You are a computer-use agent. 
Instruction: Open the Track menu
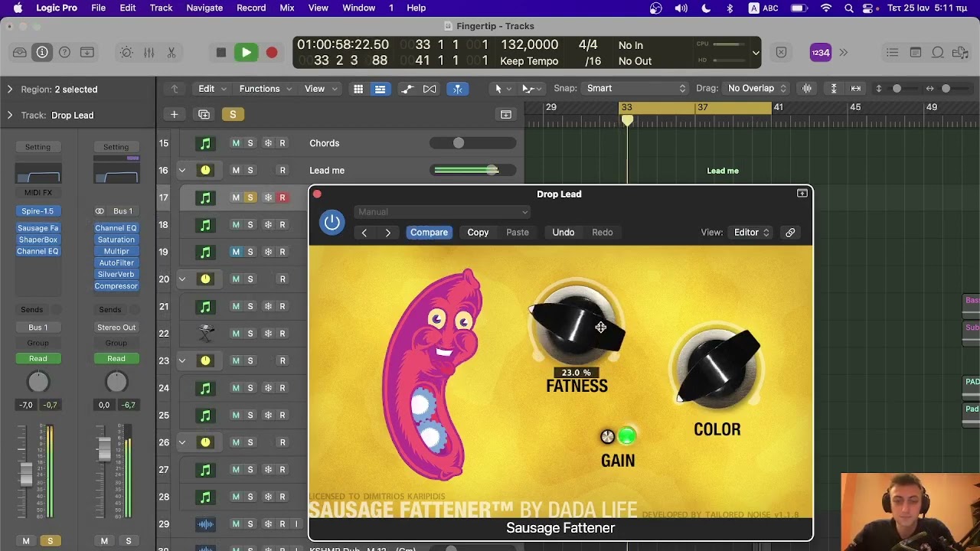tap(161, 8)
